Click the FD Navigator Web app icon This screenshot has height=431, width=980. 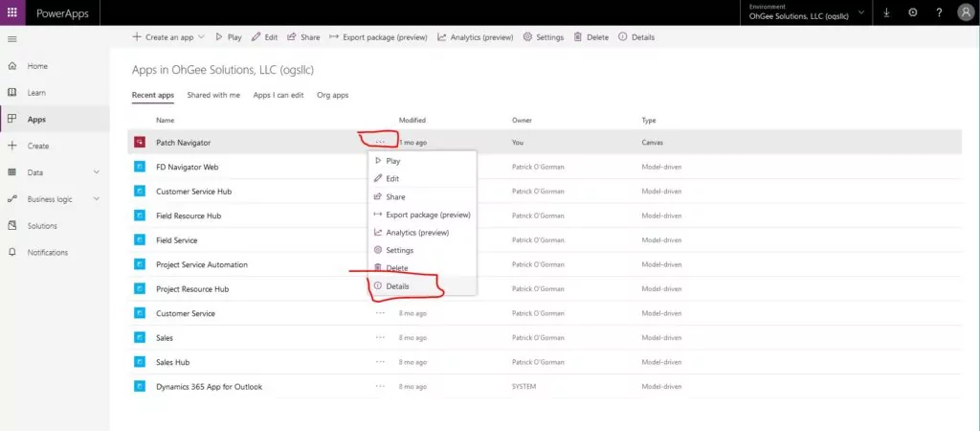[x=140, y=167]
